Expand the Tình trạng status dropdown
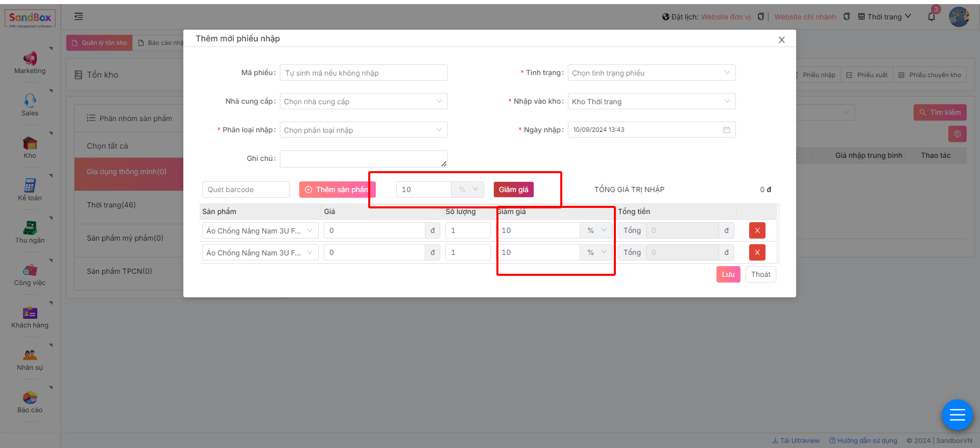The image size is (980, 448). click(651, 73)
